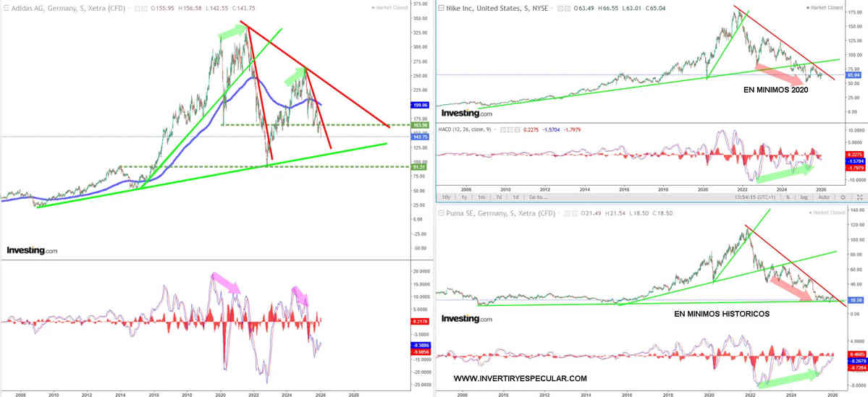Toggle percentage scale on Nike chart
This screenshot has height=397, width=868.
coord(787,197)
